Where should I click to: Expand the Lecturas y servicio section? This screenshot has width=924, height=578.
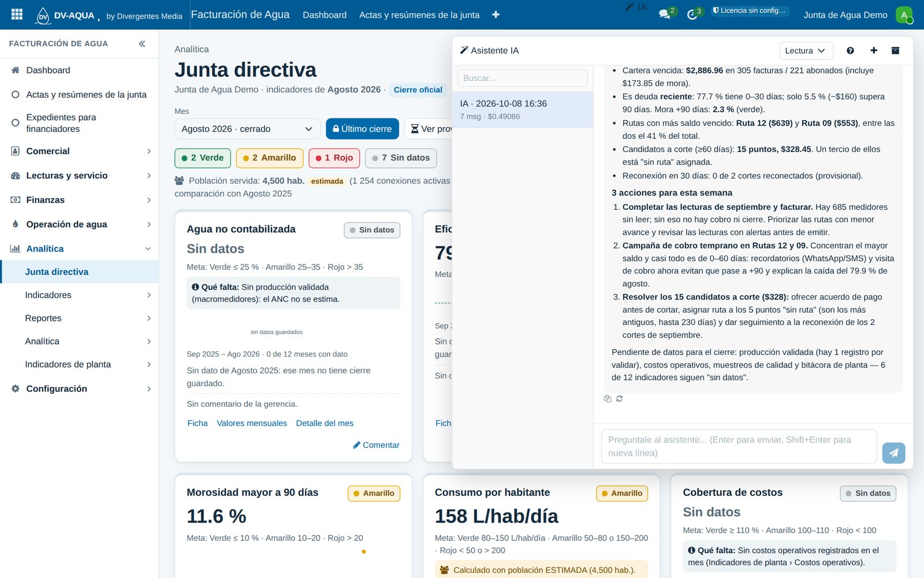(79, 176)
